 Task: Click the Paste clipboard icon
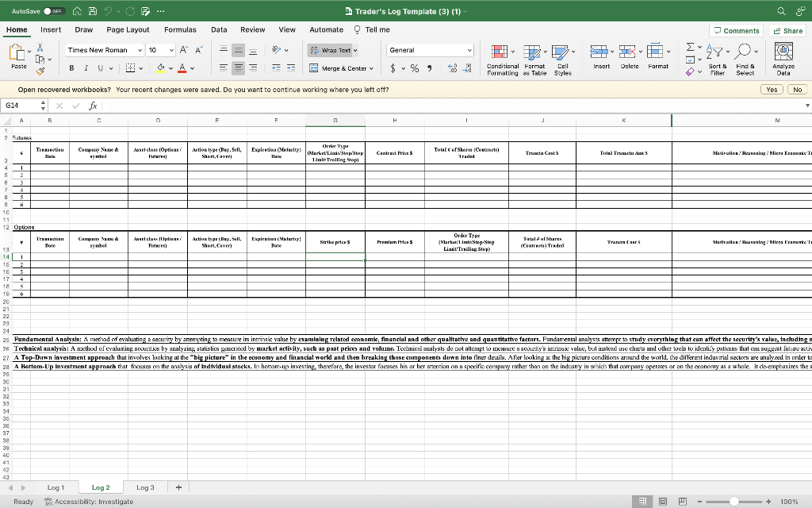point(17,52)
